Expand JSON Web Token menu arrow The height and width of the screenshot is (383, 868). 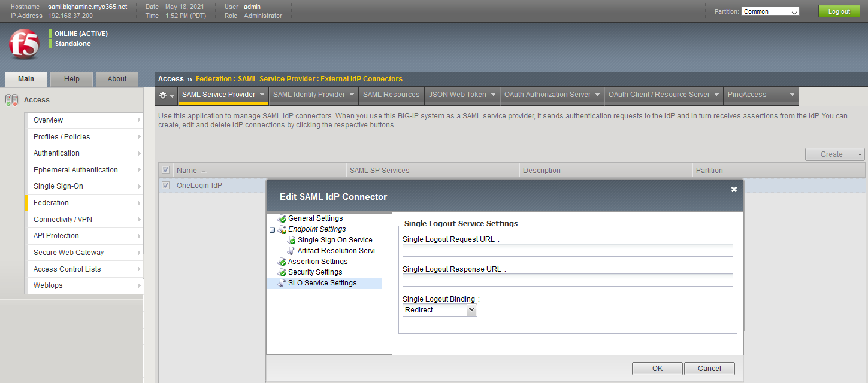tap(493, 95)
